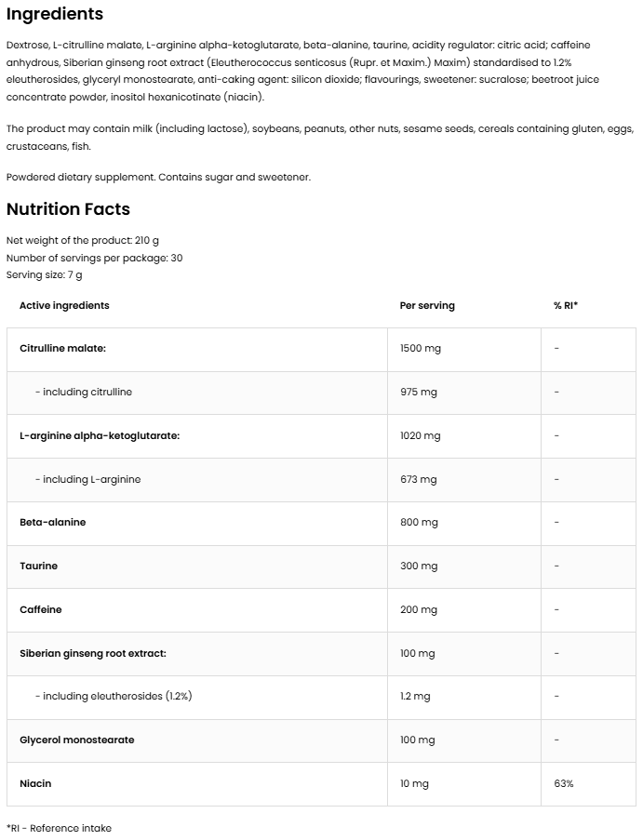The height and width of the screenshot is (840, 643).
Task: Click the Active ingredients column header
Action: pos(64,305)
